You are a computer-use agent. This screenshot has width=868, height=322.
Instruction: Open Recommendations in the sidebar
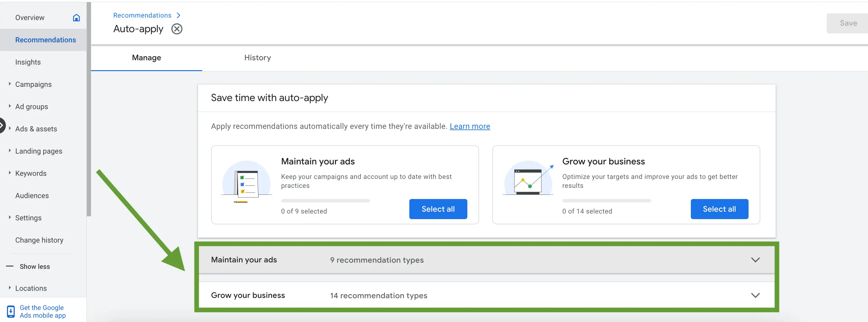tap(45, 40)
